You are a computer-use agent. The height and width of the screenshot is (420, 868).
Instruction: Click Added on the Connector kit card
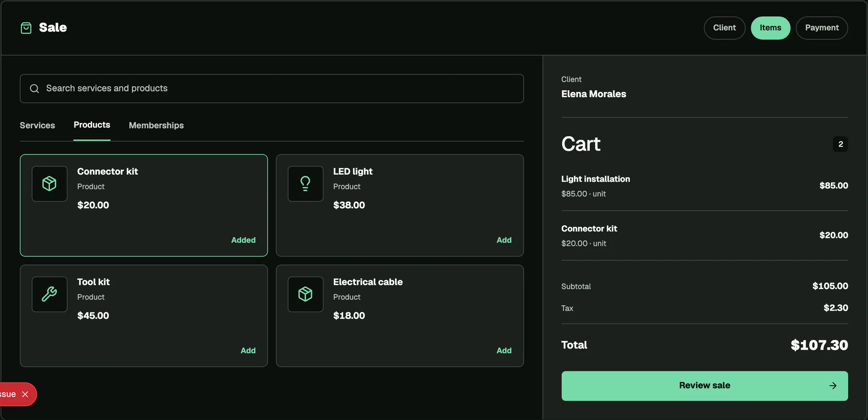point(243,240)
